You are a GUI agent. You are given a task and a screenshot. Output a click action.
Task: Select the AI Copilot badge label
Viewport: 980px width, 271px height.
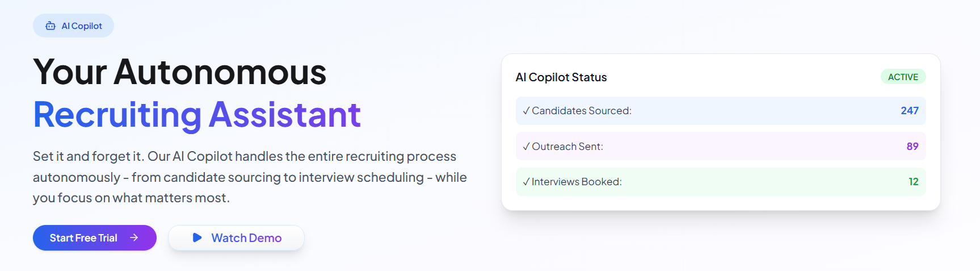pos(82,26)
